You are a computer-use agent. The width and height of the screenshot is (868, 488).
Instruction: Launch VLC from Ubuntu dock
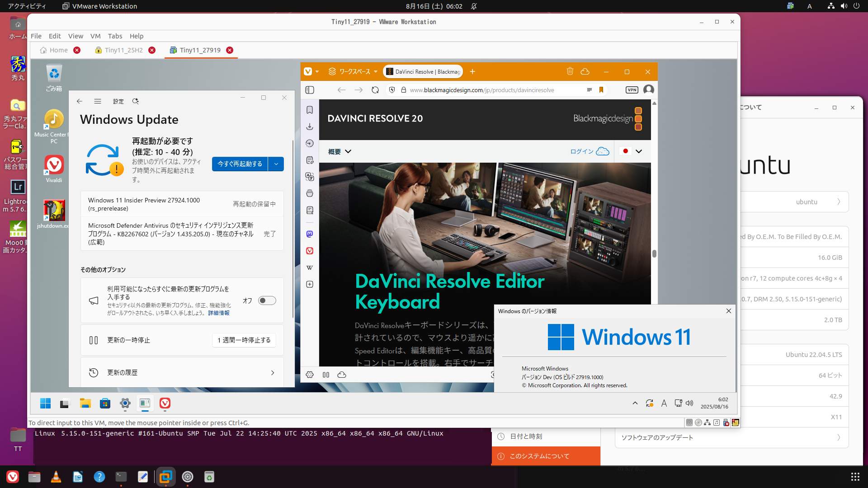pyautogui.click(x=56, y=477)
